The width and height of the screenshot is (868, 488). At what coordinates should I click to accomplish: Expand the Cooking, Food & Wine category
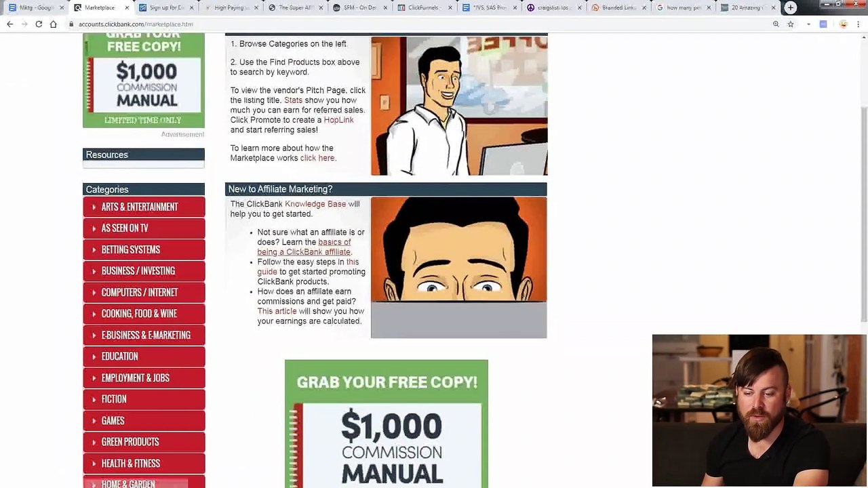point(144,314)
